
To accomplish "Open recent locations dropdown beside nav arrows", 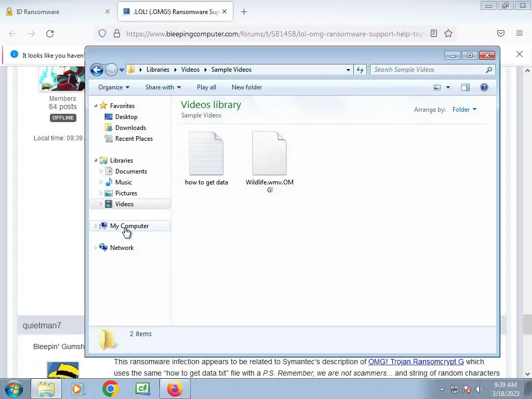I will (x=122, y=70).
